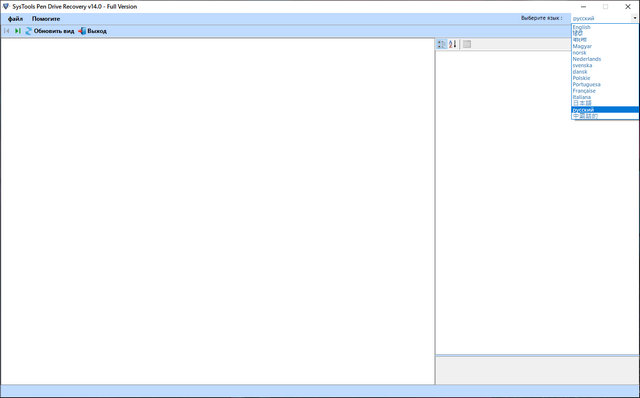Close the Pen Drive Recovery window
This screenshot has width=640, height=398.
point(628,7)
